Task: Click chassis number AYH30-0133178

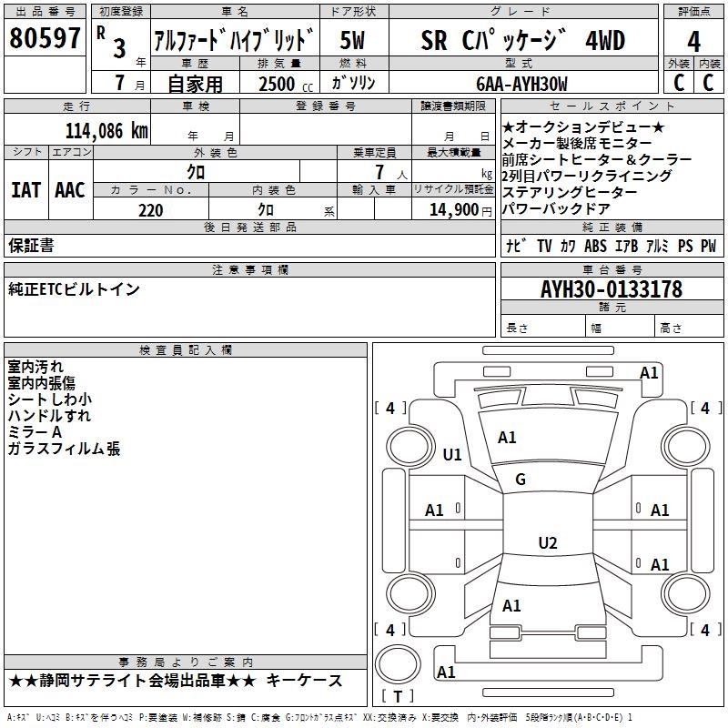Action: point(611,289)
